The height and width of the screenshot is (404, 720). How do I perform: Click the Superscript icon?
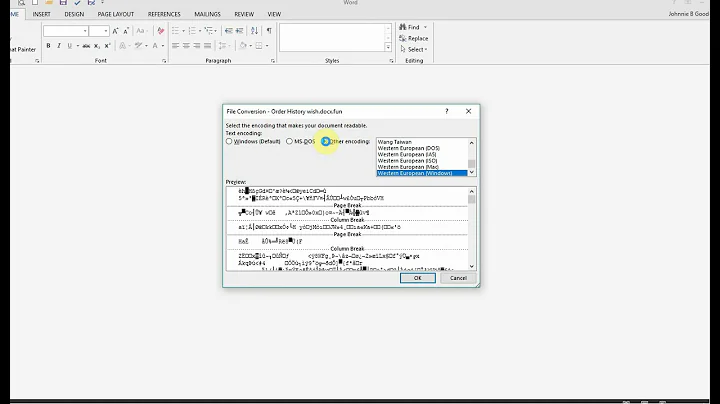(107, 45)
